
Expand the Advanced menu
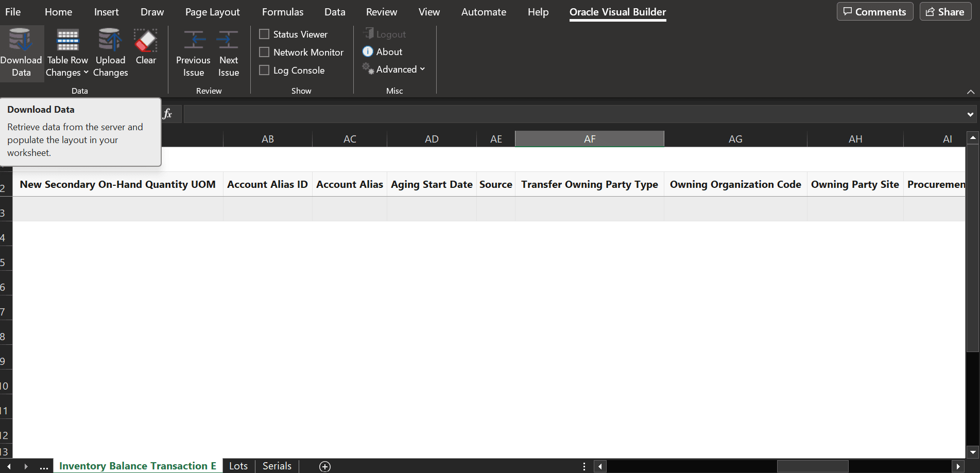pyautogui.click(x=394, y=69)
